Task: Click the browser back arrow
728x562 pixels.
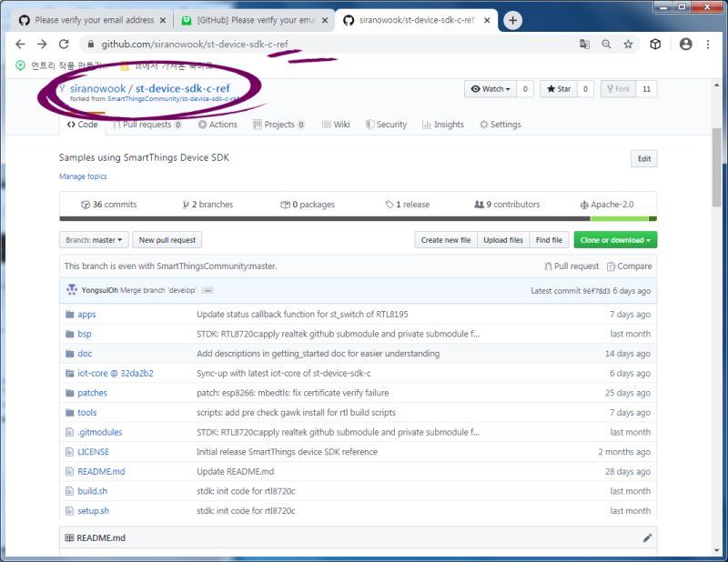Action: tap(20, 44)
